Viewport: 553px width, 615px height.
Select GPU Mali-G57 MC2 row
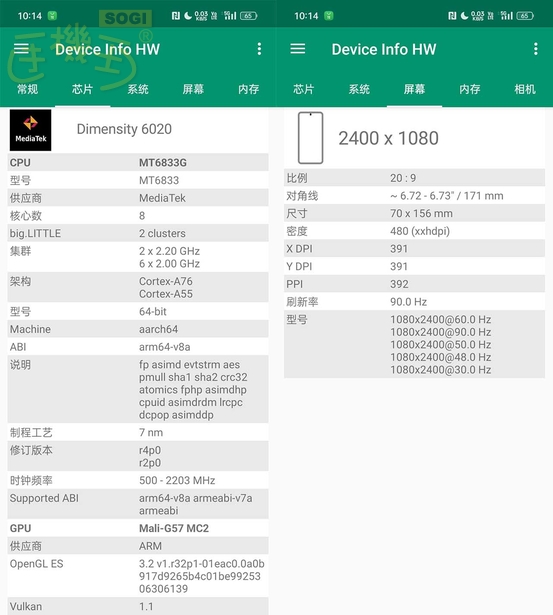138,528
